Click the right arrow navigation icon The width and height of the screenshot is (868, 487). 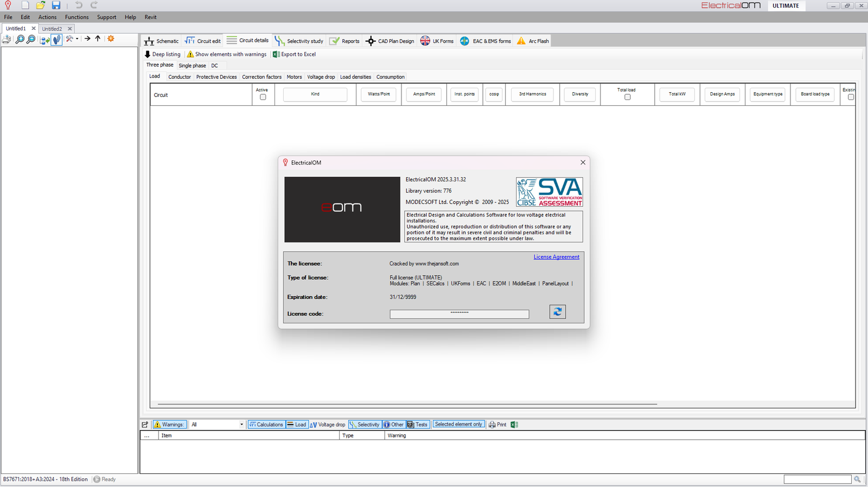point(87,39)
